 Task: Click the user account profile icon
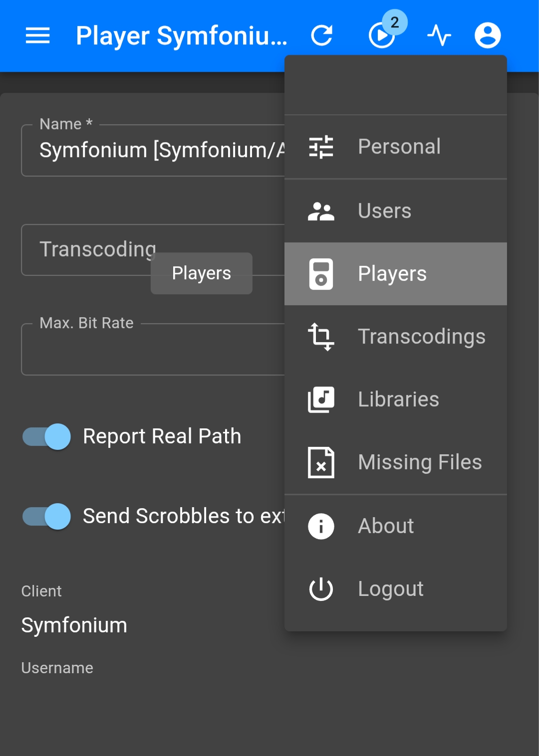point(487,35)
